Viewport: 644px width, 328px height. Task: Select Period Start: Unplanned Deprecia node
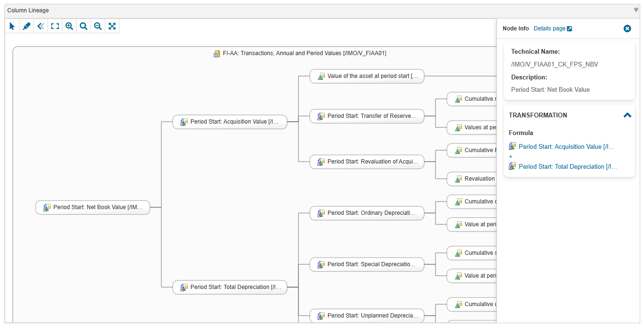pyautogui.click(x=367, y=316)
